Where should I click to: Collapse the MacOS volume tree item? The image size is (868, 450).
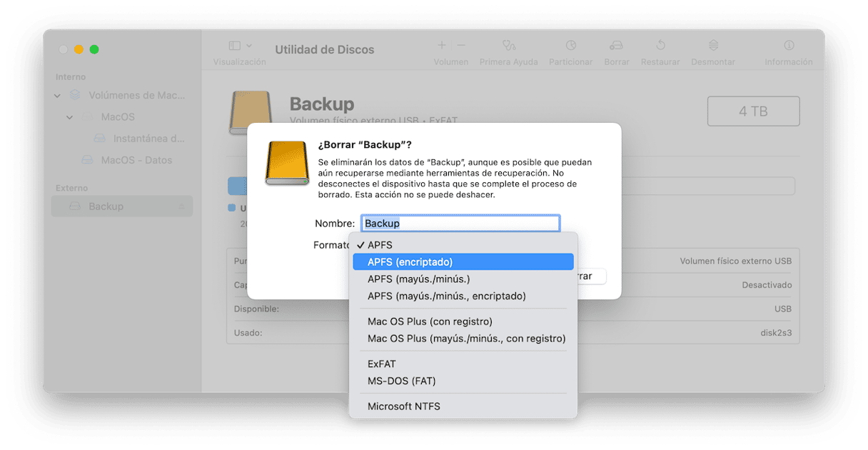click(70, 117)
